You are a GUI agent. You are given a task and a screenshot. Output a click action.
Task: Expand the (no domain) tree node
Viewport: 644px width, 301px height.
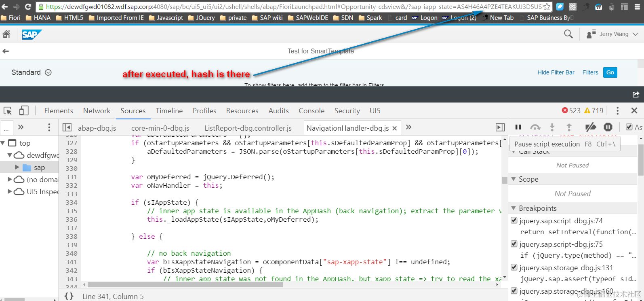pos(10,179)
